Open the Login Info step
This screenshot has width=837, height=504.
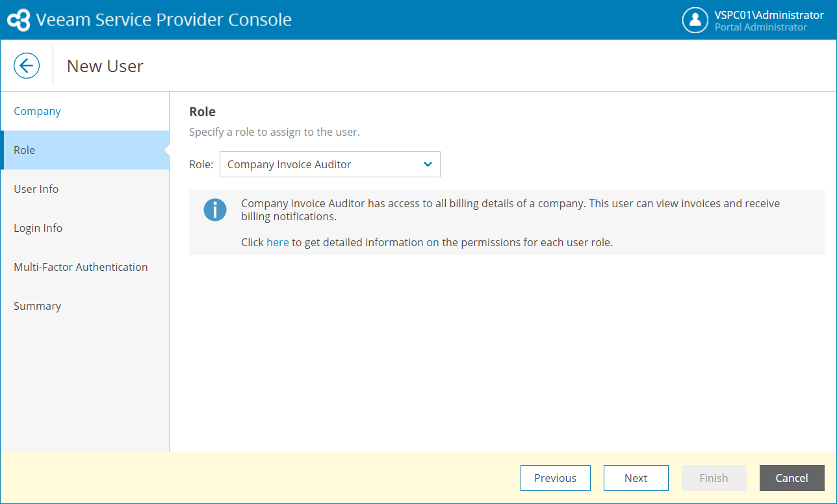tap(38, 228)
